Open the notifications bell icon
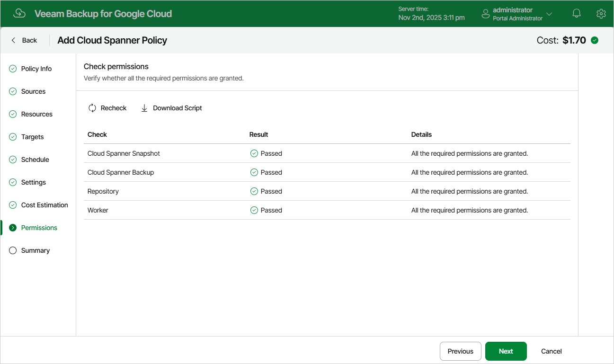The width and height of the screenshot is (614, 364). coord(577,14)
